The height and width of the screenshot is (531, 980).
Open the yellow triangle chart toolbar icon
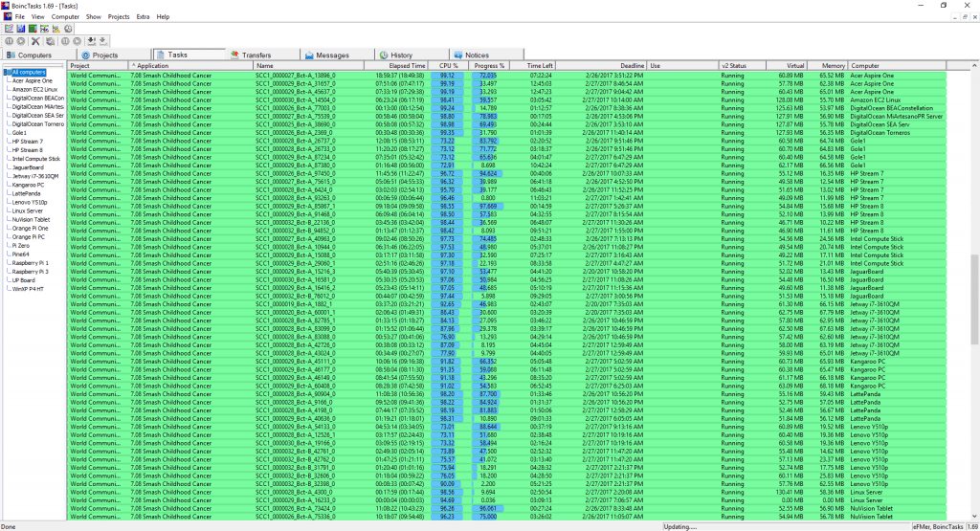click(56, 29)
